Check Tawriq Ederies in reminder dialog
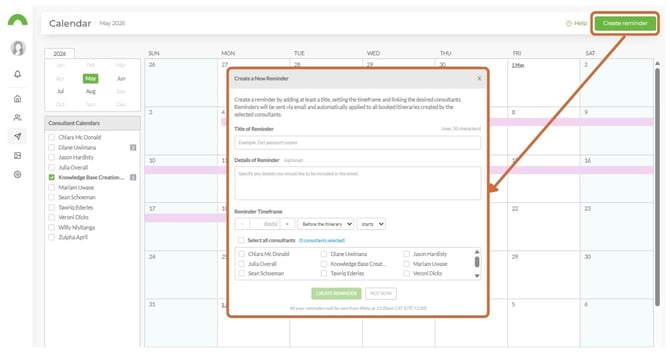 coord(324,273)
